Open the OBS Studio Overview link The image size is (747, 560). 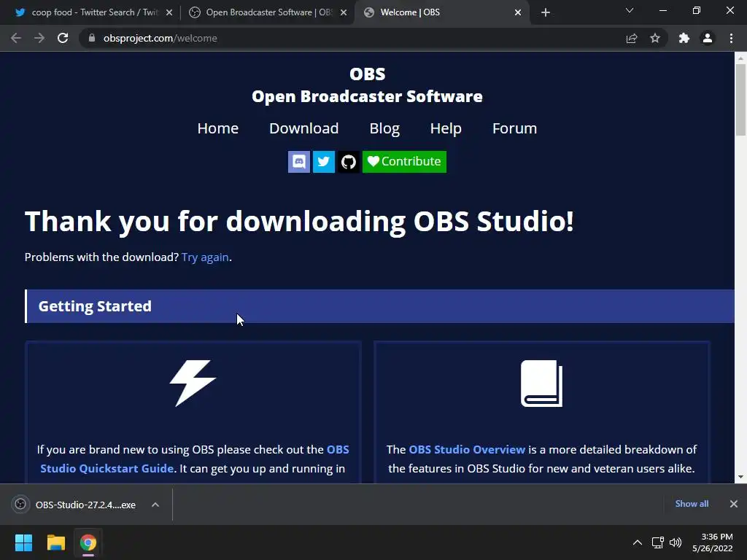(x=467, y=449)
